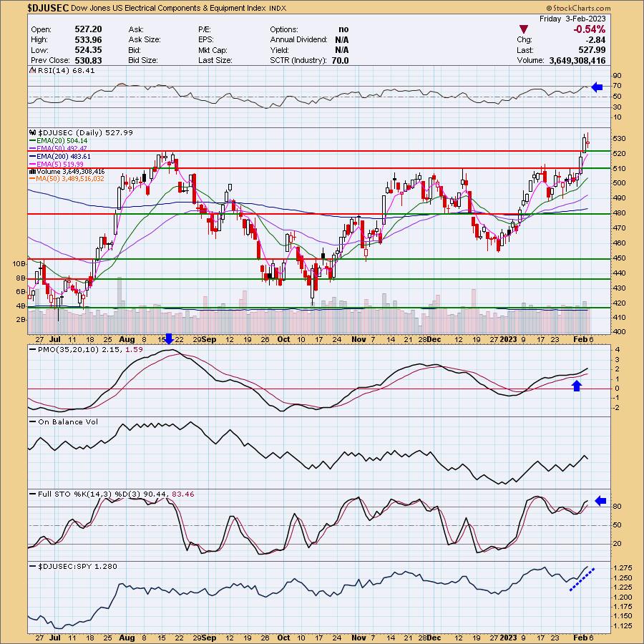The image size is (644, 644).
Task: Select the High value 533.96
Action: tap(88, 40)
